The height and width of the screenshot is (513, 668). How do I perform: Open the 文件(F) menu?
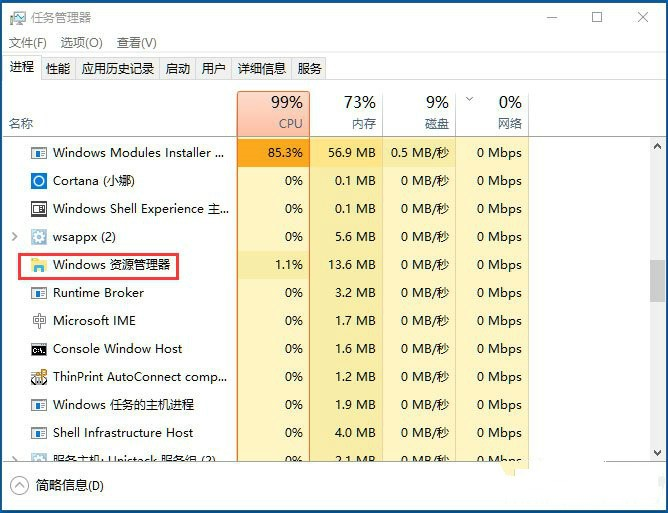coord(28,43)
